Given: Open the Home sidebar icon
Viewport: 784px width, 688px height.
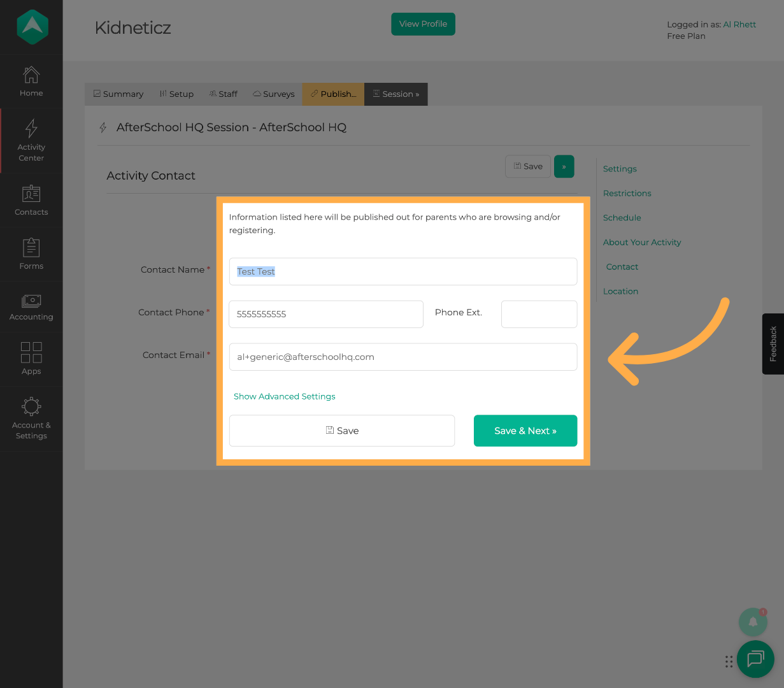Looking at the screenshot, I should point(31,75).
